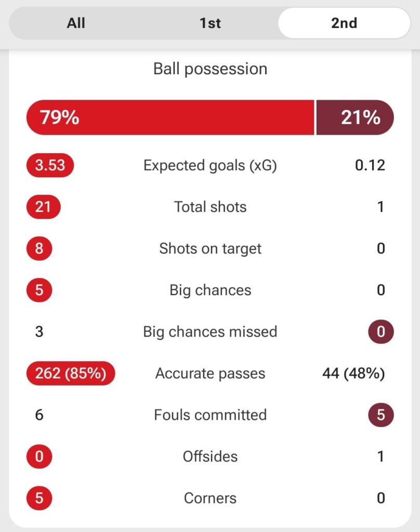This screenshot has width=420, height=532.
Task: Click the home Offsides badge showing 0
Action: tap(39, 456)
